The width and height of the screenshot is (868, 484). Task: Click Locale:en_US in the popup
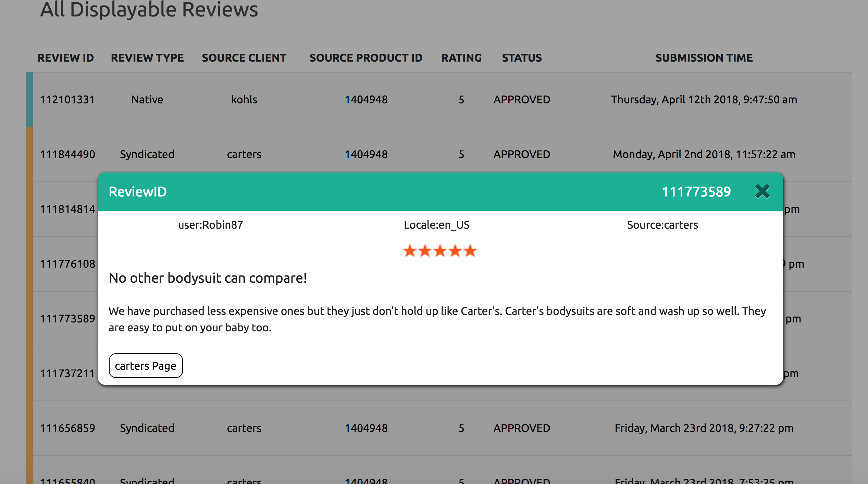(437, 225)
